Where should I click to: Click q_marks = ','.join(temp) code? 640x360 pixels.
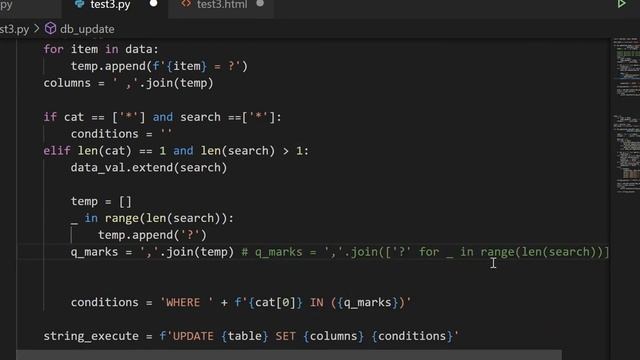152,252
